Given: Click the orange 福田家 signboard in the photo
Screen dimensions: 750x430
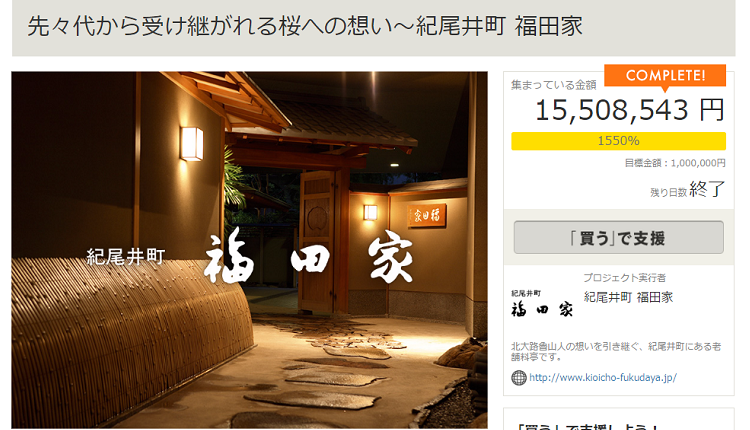Looking at the screenshot, I should [427, 215].
